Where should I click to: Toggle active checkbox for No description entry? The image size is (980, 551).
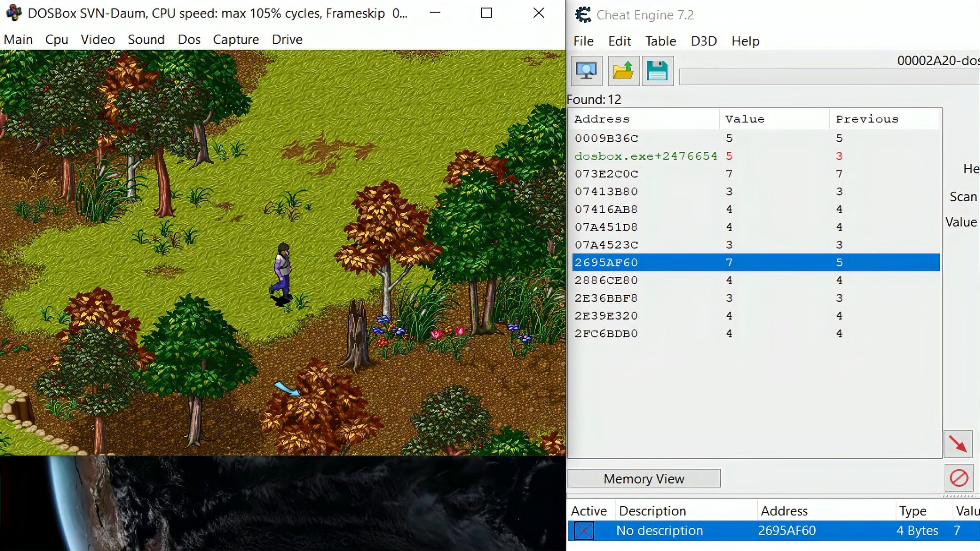coord(584,531)
